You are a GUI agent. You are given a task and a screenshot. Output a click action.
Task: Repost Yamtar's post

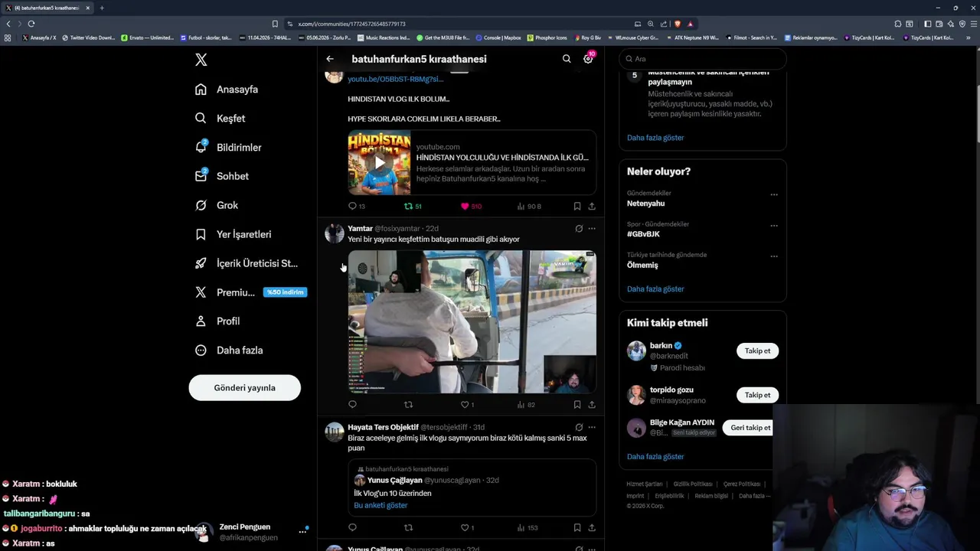coord(408,405)
